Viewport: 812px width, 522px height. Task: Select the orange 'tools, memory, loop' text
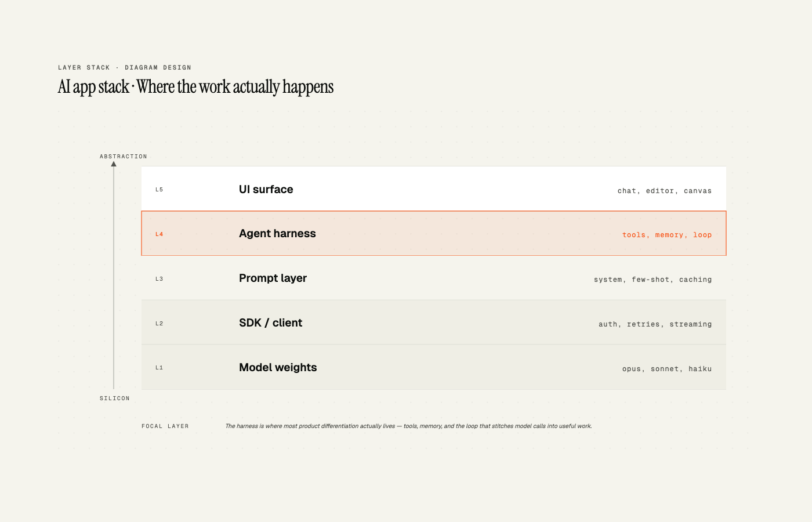(667, 235)
